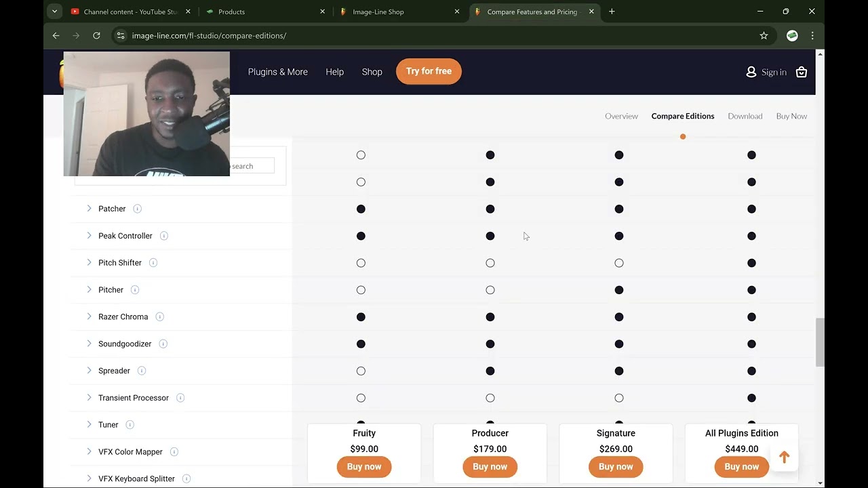Open the shopping basket icon
Image resolution: width=868 pixels, height=488 pixels.
802,72
